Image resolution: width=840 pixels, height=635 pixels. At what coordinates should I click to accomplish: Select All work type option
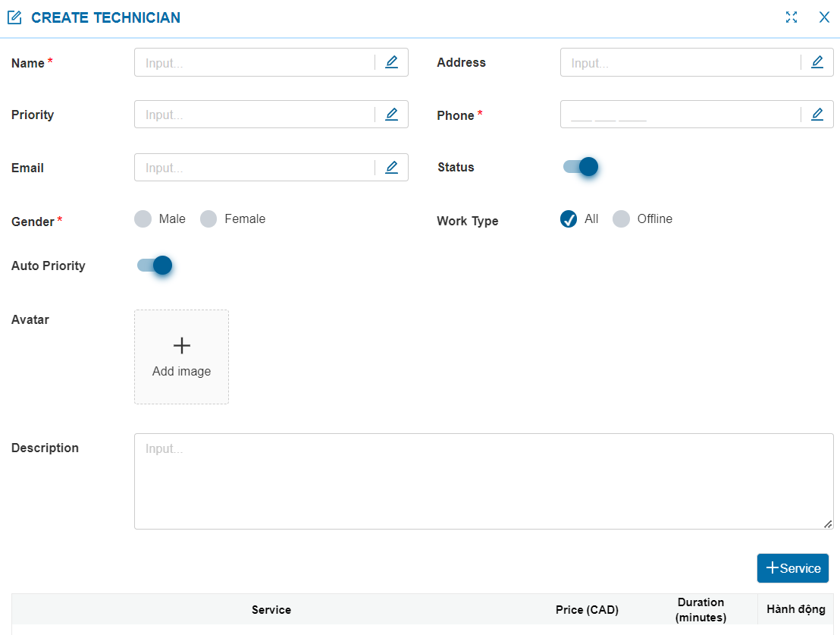pos(569,218)
